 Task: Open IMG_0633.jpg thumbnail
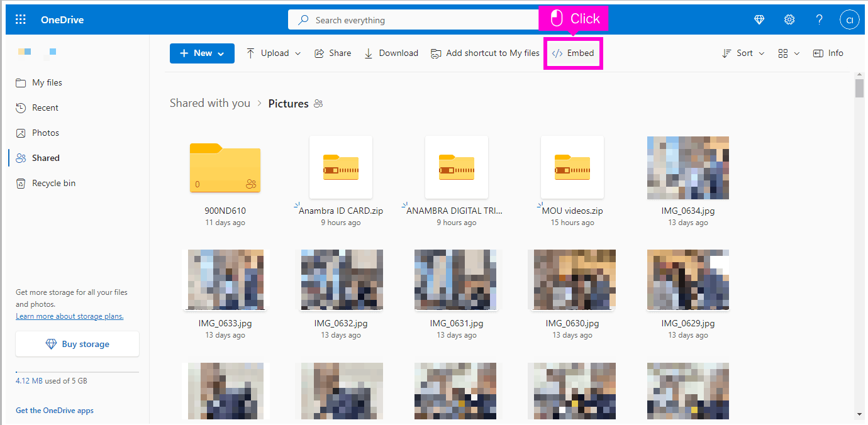(x=225, y=280)
